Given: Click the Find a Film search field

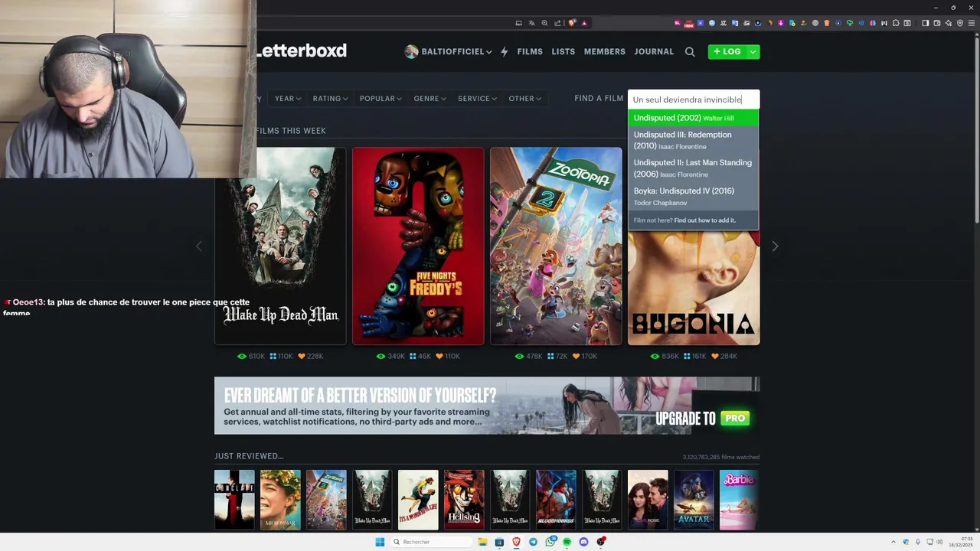Looking at the screenshot, I should (693, 99).
